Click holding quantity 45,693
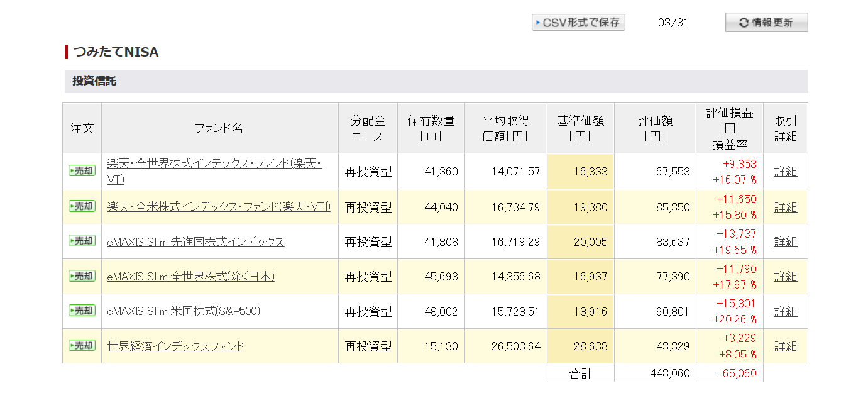Screen dimensions: 868x398 point(441,277)
